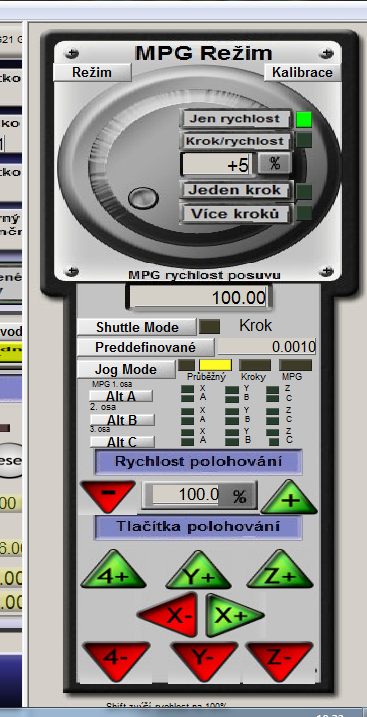The width and height of the screenshot is (367, 717).
Task: Decrease jog speed with red minus triangle
Action: point(108,495)
